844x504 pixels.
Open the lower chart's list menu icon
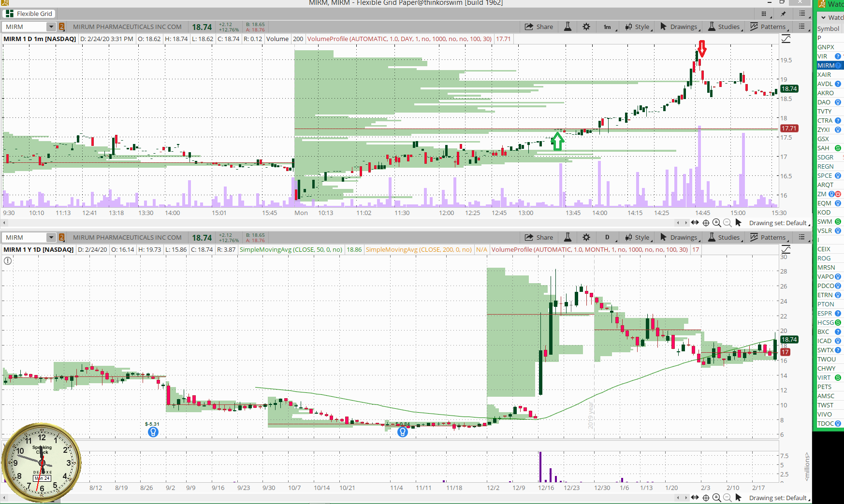802,238
